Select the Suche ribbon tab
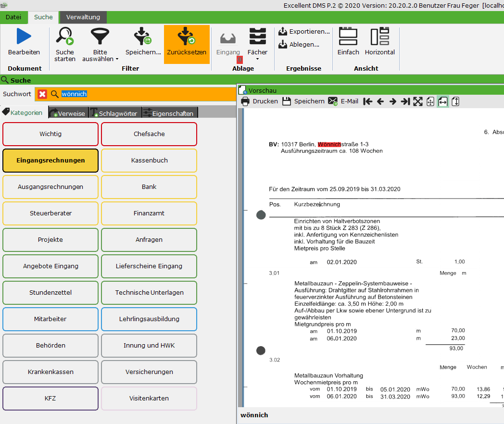This screenshot has width=504, height=424. coord(43,17)
